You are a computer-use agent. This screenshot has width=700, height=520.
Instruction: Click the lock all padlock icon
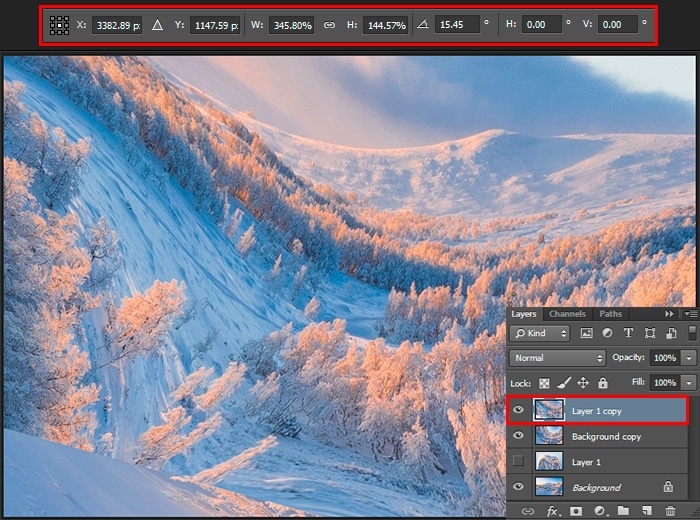[602, 383]
